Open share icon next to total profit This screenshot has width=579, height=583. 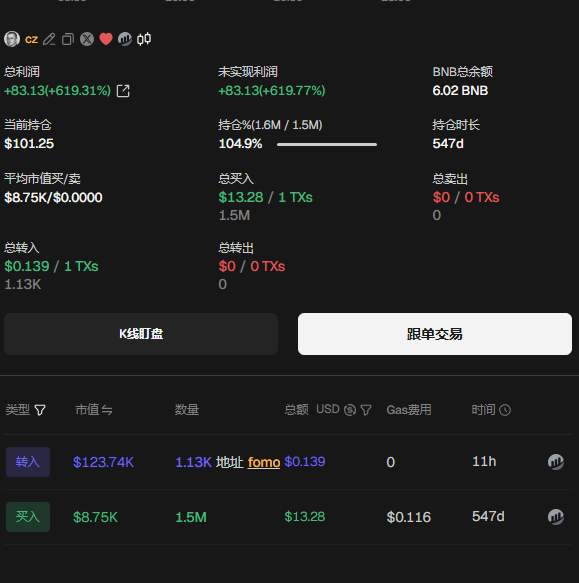123,91
